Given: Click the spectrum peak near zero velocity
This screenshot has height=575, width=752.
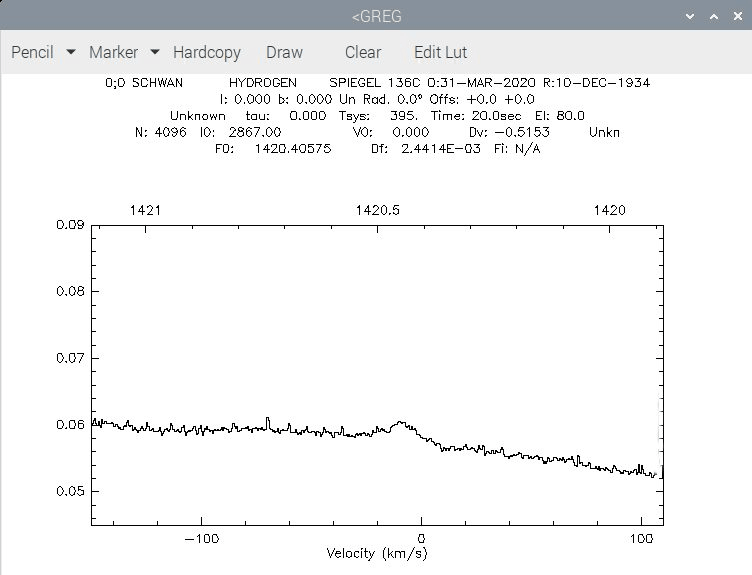Looking at the screenshot, I should [x=400, y=423].
